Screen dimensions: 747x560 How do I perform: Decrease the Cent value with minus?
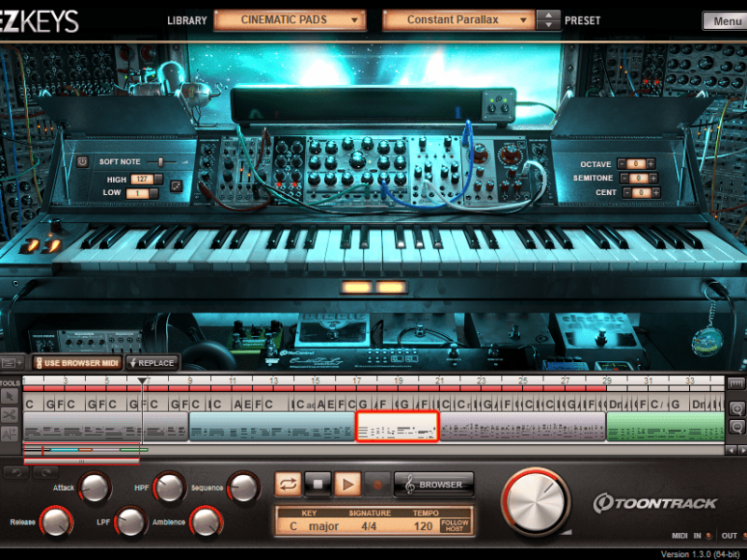pyautogui.click(x=627, y=192)
